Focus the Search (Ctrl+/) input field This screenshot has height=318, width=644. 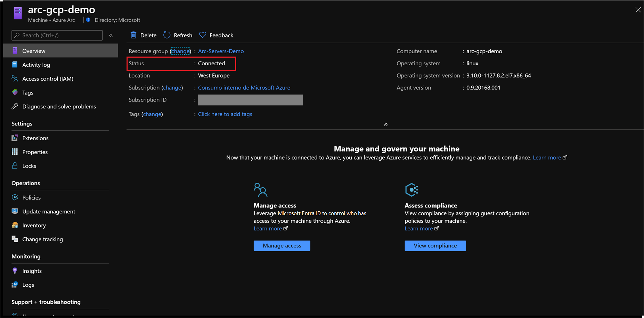(57, 35)
